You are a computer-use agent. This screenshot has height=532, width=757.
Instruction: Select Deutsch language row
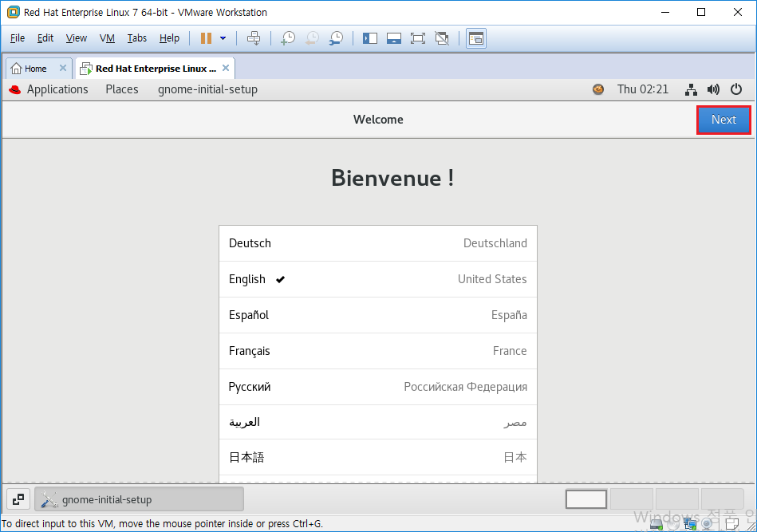378,243
